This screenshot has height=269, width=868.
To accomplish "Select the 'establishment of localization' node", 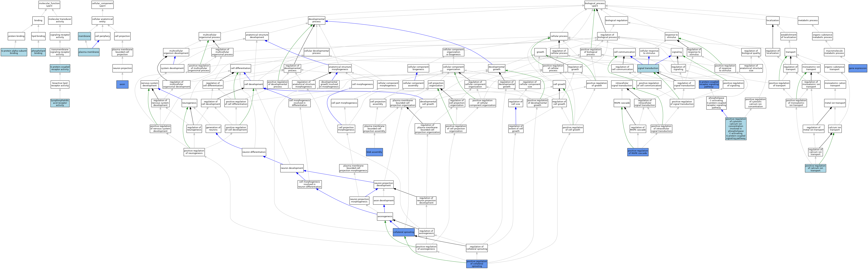I will (x=789, y=36).
